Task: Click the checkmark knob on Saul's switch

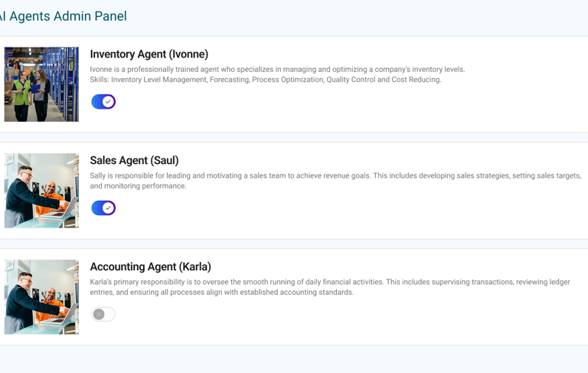Action: click(x=109, y=208)
